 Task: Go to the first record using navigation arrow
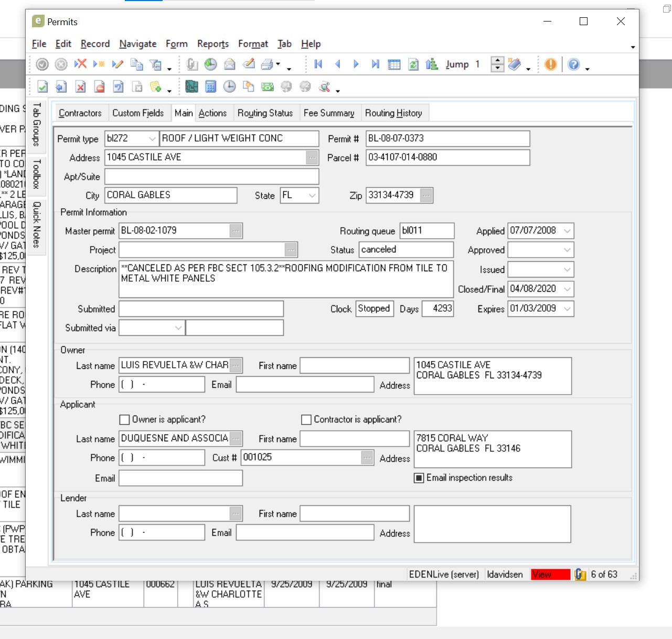[x=318, y=64]
